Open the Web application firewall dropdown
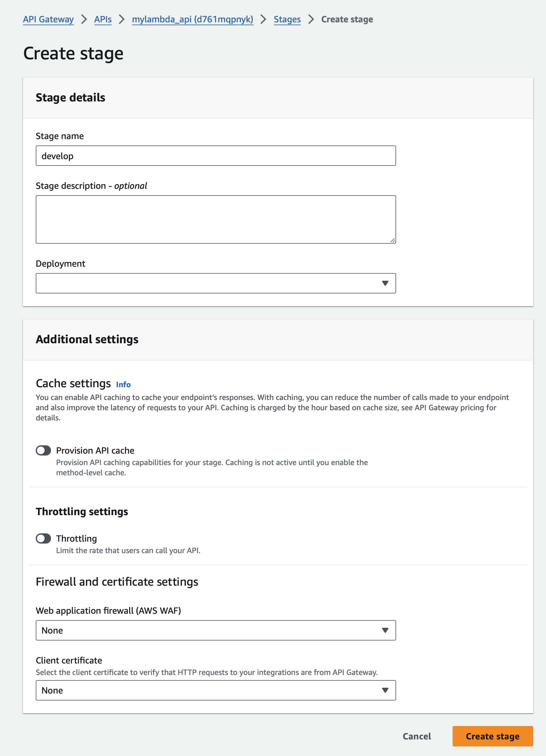The image size is (546, 756). click(x=210, y=630)
